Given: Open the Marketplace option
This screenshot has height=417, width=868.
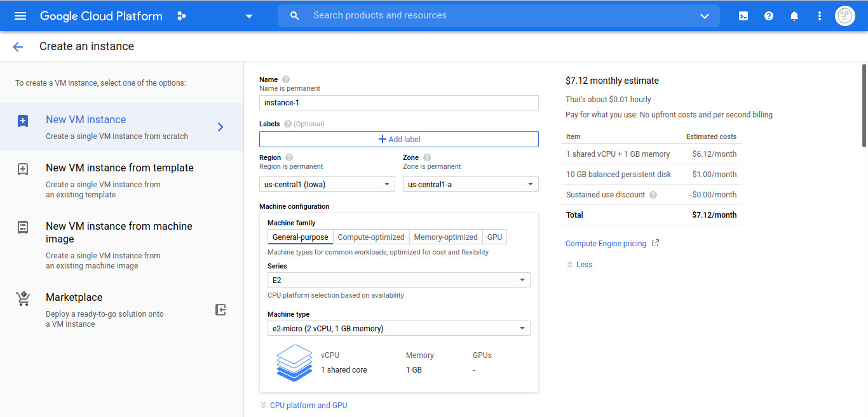Looking at the screenshot, I should pos(122,310).
